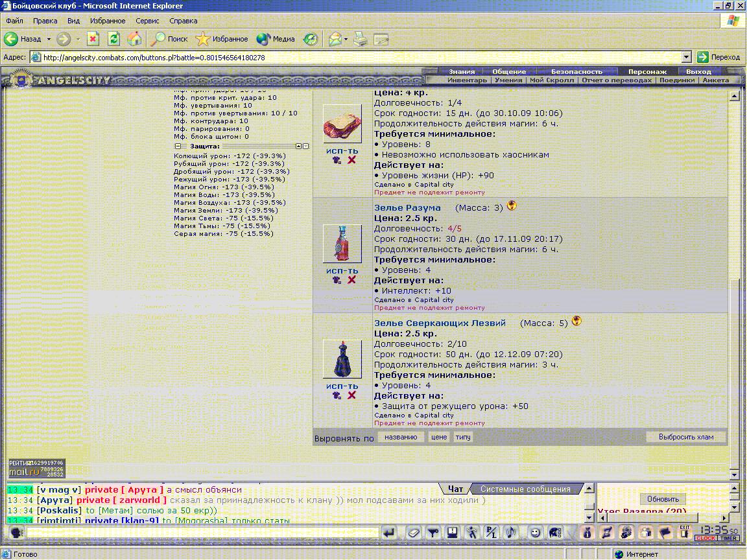Open the Безопасность game tab
This screenshot has height=560, width=747.
[x=576, y=71]
